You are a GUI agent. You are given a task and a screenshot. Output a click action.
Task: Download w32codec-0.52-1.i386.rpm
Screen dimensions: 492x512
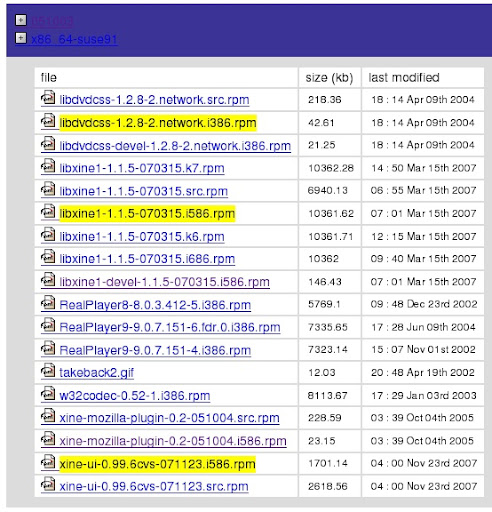point(135,396)
